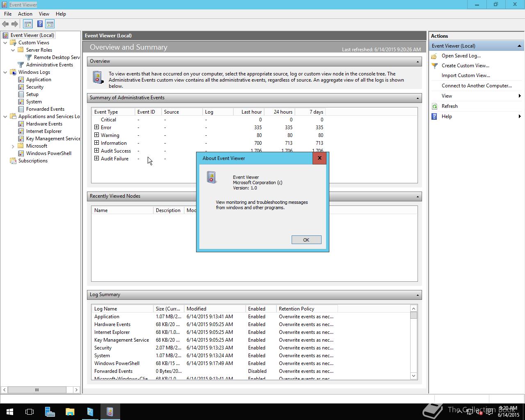The width and height of the screenshot is (525, 420).
Task: Expand the Information event type row
Action: click(97, 143)
